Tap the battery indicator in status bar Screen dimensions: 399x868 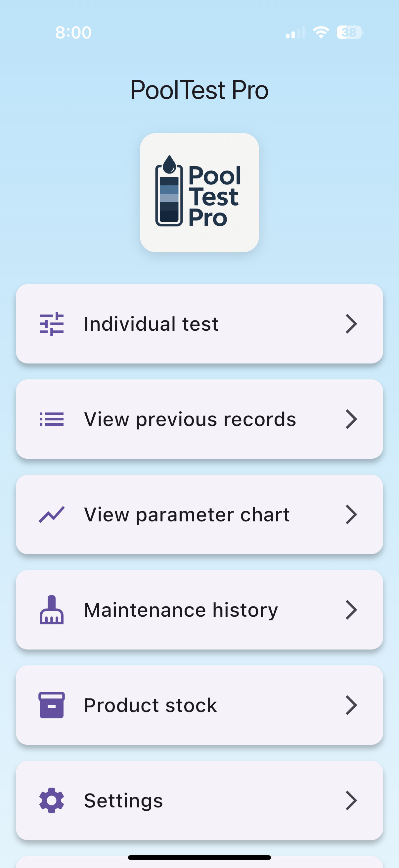pyautogui.click(x=350, y=32)
